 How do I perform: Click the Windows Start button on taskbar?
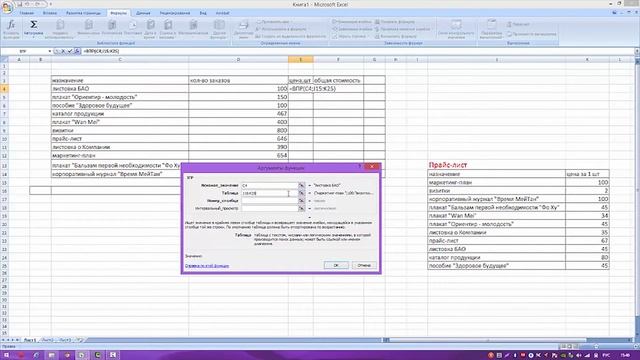[x=7, y=355]
